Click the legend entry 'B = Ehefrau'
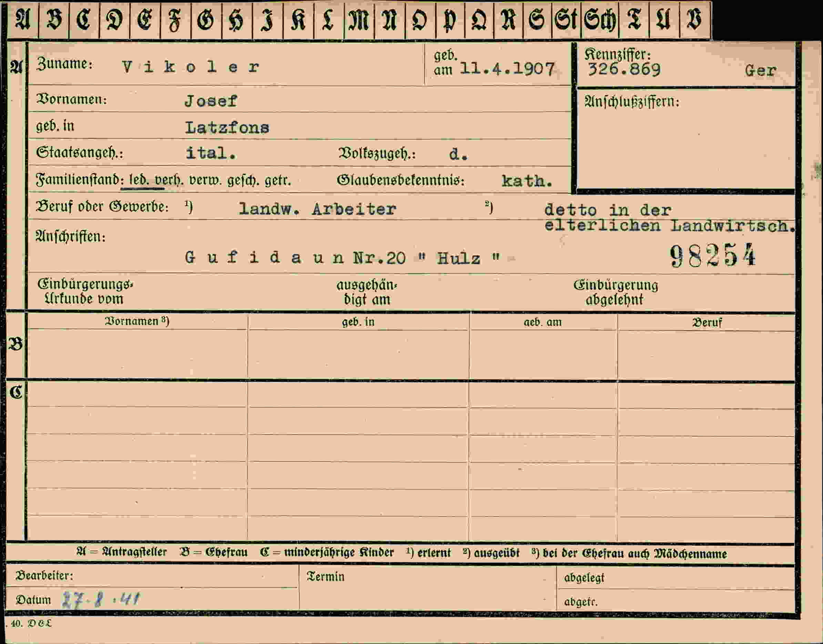Screen dimensions: 823x644 pos(214,552)
